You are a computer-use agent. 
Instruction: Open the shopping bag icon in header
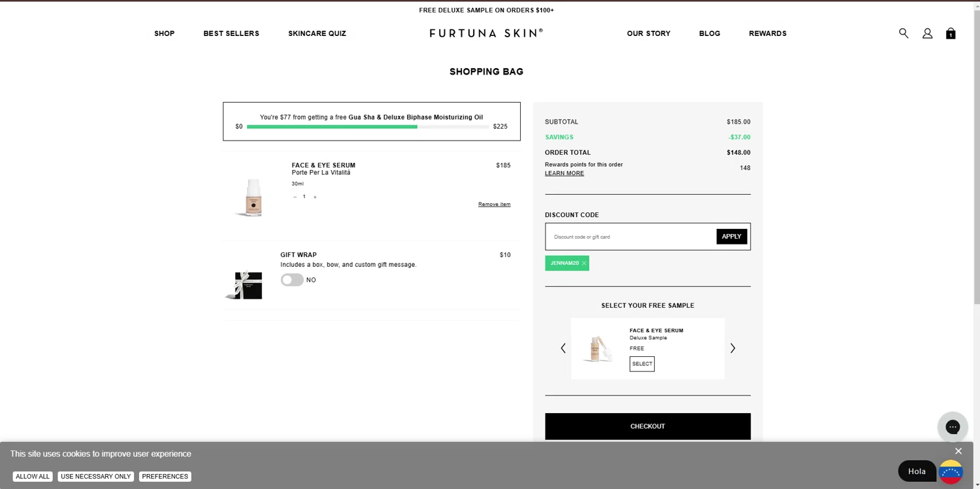(x=951, y=33)
